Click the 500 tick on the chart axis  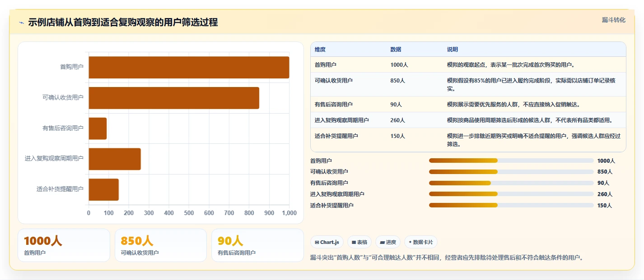(x=189, y=213)
